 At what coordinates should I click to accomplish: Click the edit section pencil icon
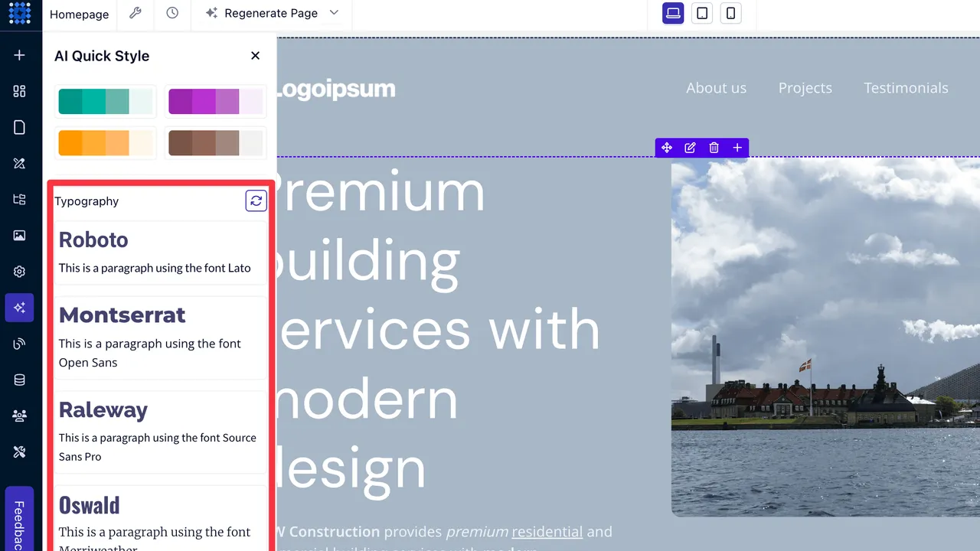(x=690, y=148)
